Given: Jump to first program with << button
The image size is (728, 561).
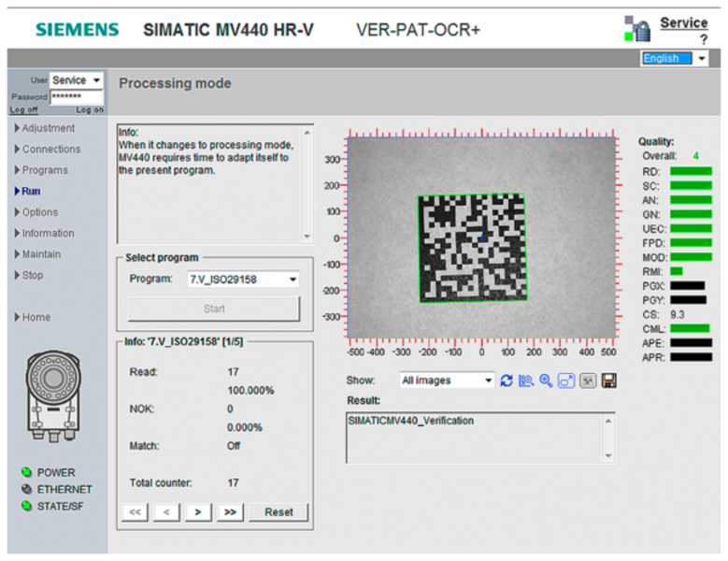Looking at the screenshot, I should (136, 511).
